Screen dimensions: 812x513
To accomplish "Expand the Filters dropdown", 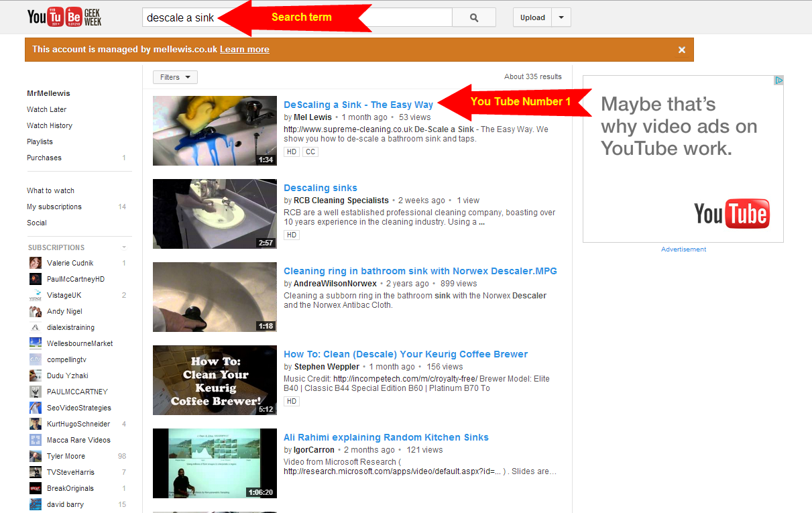I will tap(175, 77).
